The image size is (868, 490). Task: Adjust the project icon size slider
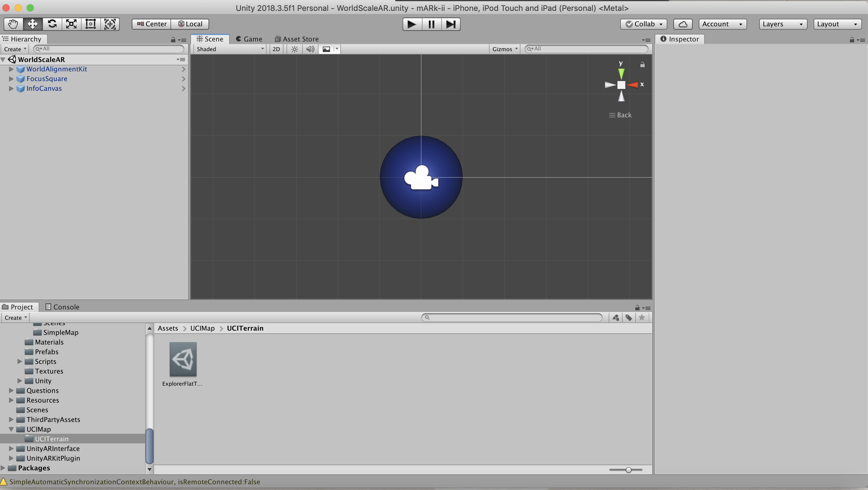click(628, 470)
